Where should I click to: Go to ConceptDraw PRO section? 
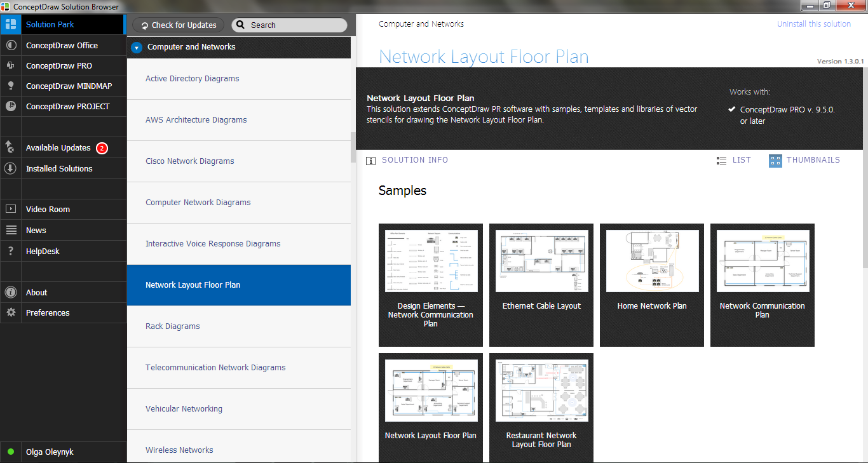coord(59,66)
